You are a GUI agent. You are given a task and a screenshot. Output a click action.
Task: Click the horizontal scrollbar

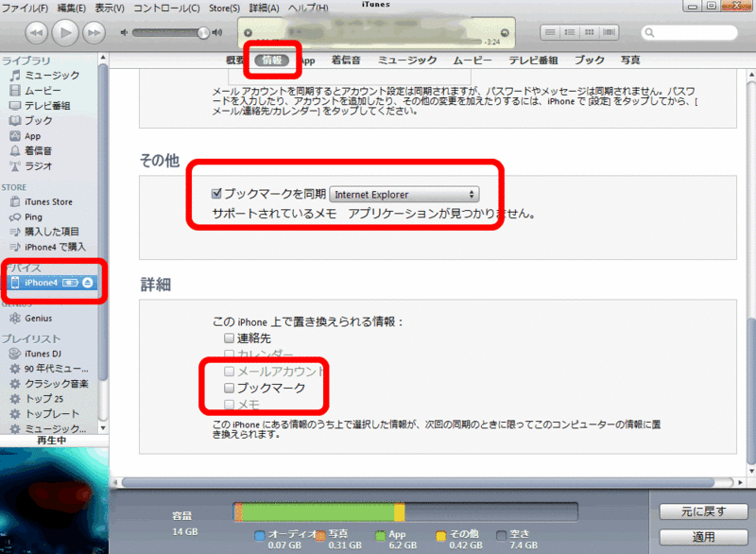click(x=418, y=482)
